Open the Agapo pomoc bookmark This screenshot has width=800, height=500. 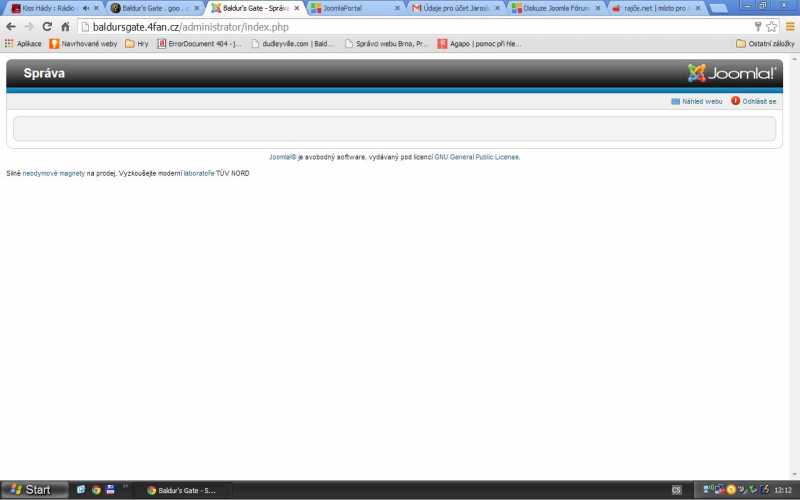(480, 44)
